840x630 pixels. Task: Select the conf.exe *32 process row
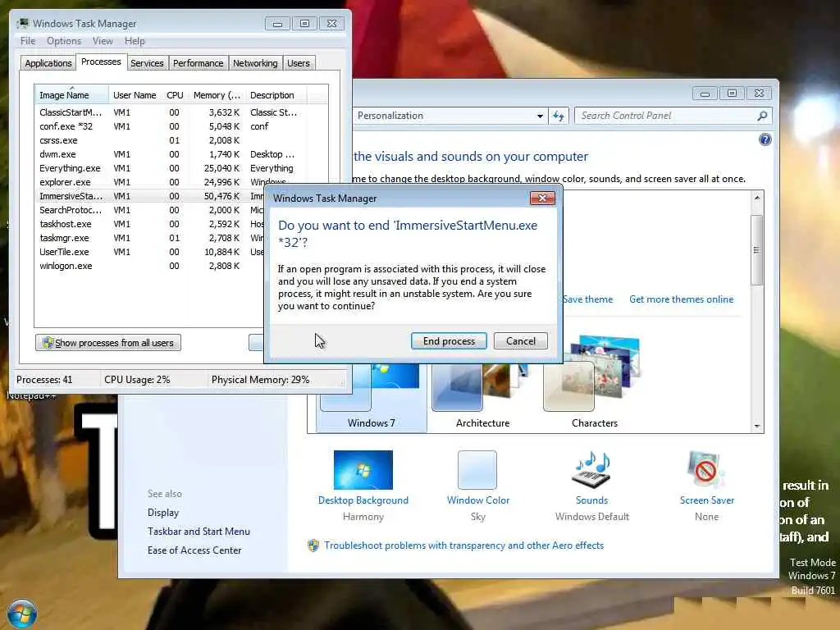181,126
